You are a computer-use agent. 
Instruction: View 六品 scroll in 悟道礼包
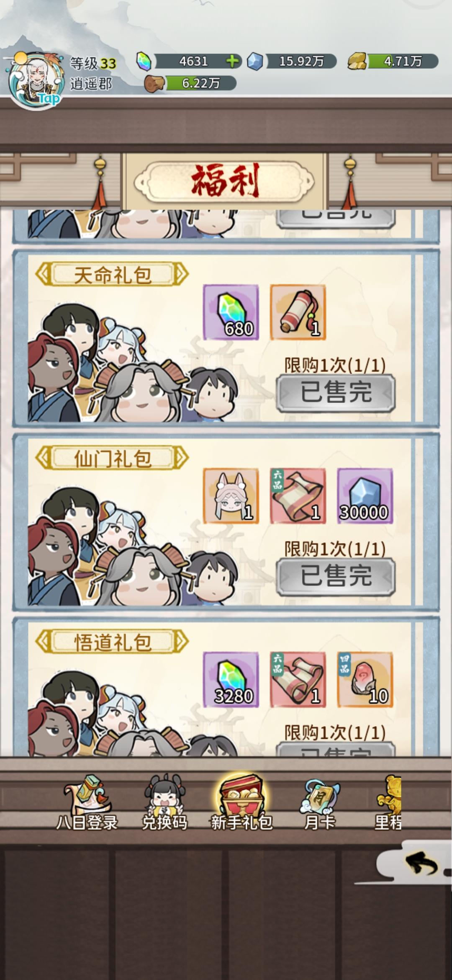298,679
